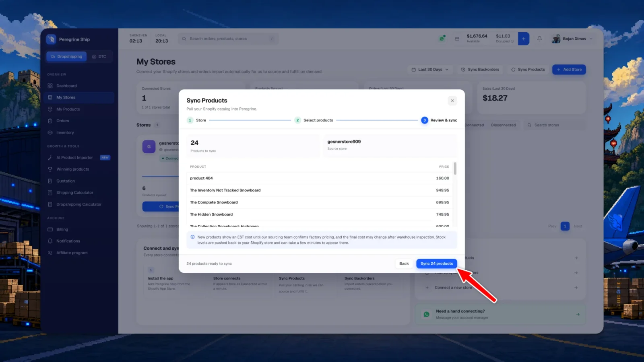
Task: Open My Products in sidebar
Action: pos(79,109)
